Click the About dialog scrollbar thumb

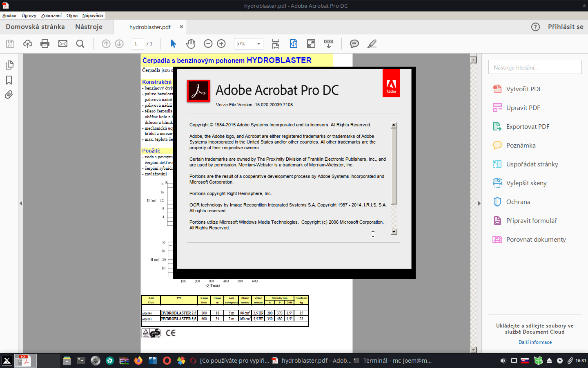[x=394, y=166]
